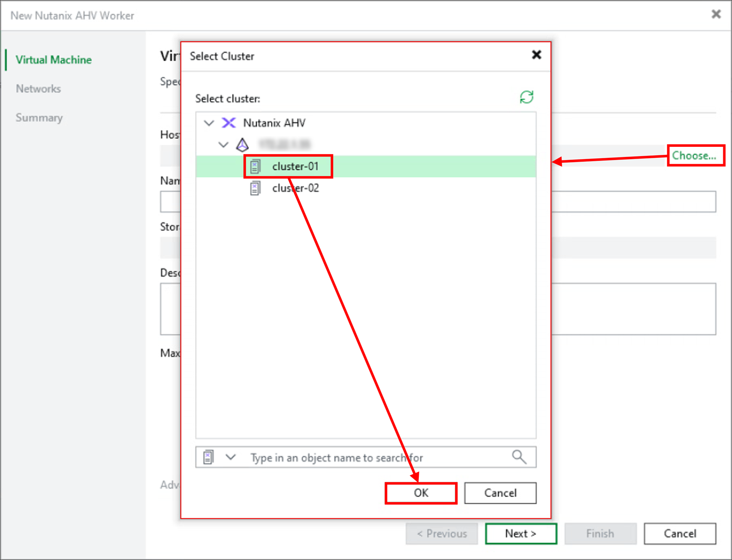Screen dimensions: 732x560
Task: Open the search object type dropdown
Action: 230,457
